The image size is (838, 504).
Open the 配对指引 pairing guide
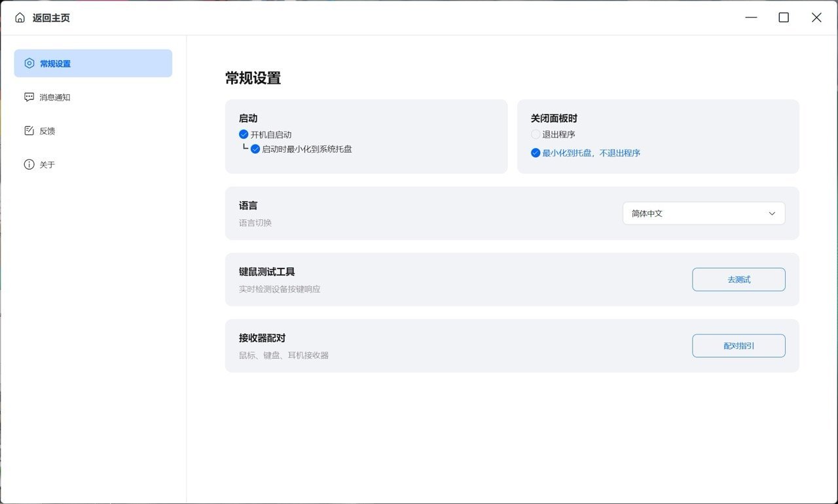738,346
